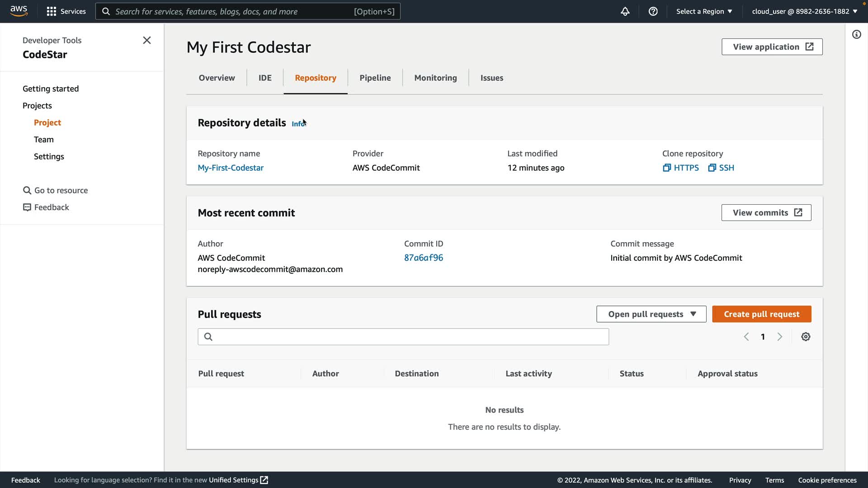Open the My-First-Codestar repository link
The height and width of the screenshot is (488, 868).
(x=231, y=168)
